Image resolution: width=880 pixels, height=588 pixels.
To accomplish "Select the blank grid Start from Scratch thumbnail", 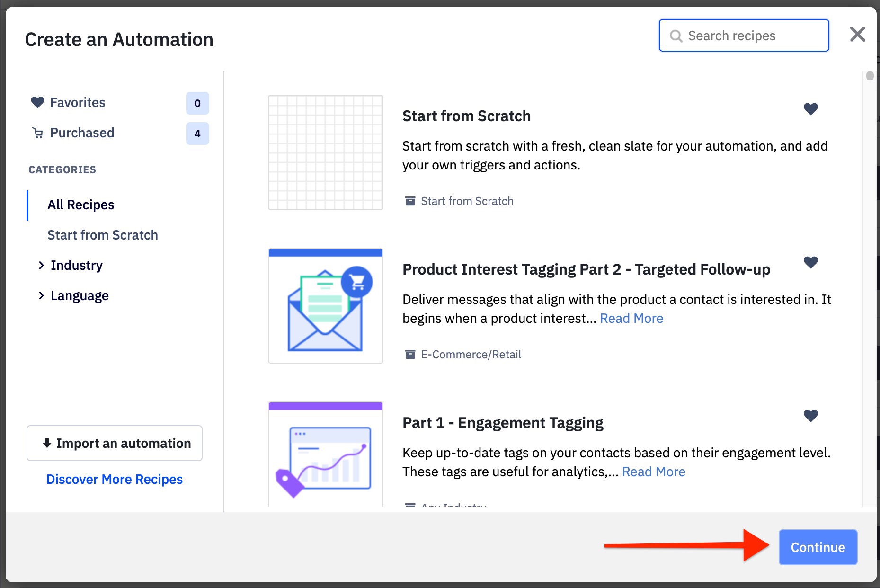I will (x=325, y=152).
